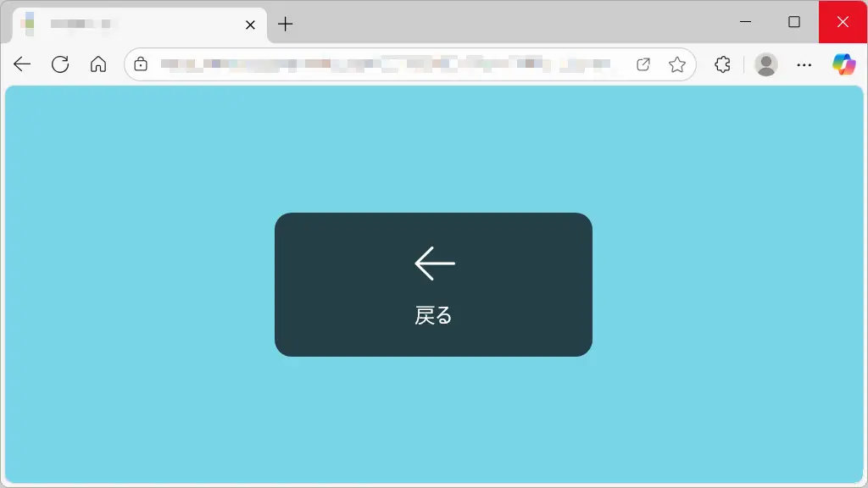Open the Copilot icon in the toolbar
Image resolution: width=868 pixels, height=488 pixels.
pyautogui.click(x=842, y=64)
